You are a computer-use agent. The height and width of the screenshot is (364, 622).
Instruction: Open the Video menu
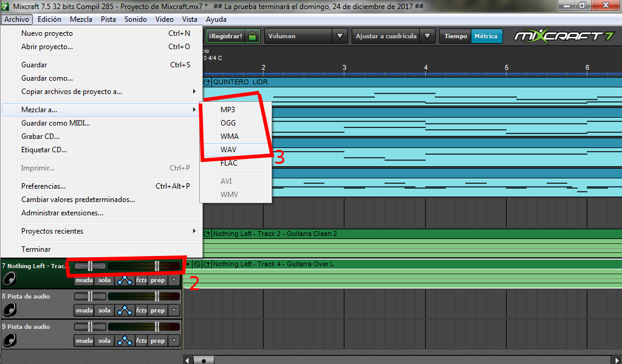[x=164, y=19]
